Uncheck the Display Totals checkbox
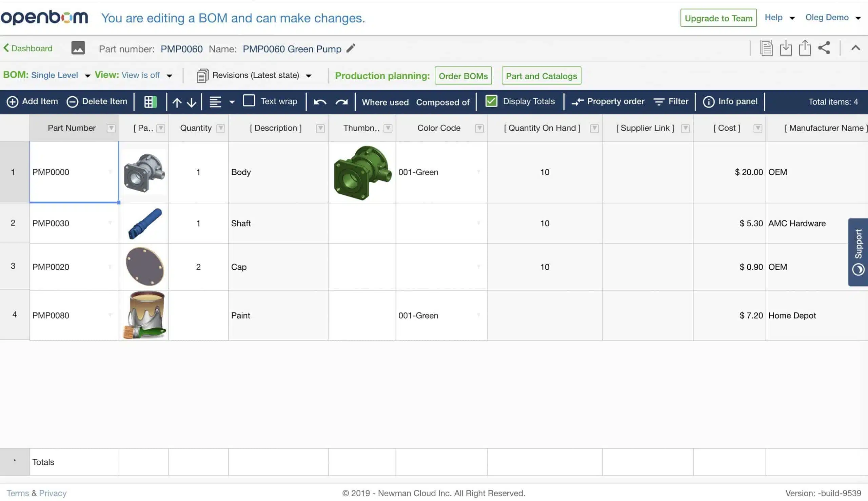The image size is (868, 501). coord(491,101)
